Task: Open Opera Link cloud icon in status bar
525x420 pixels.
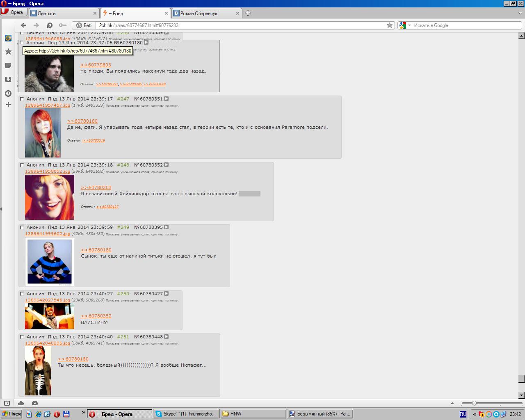Action: [21, 403]
